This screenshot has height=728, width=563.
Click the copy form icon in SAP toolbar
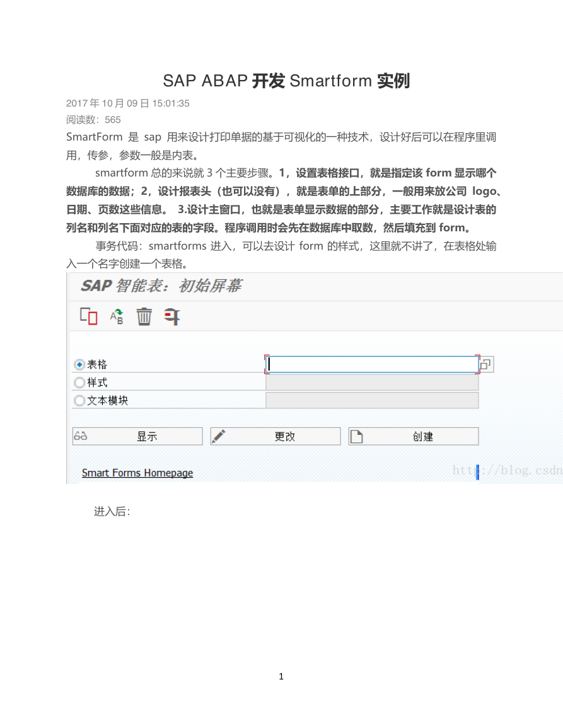coord(89,316)
